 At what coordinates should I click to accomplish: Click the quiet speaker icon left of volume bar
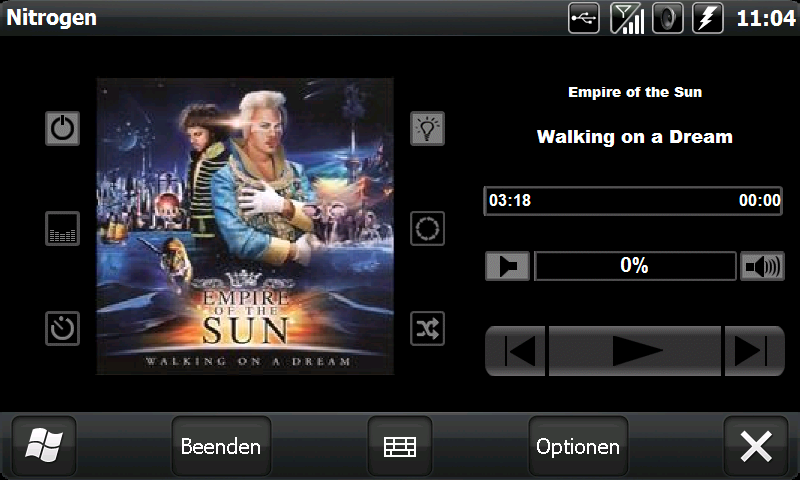507,266
